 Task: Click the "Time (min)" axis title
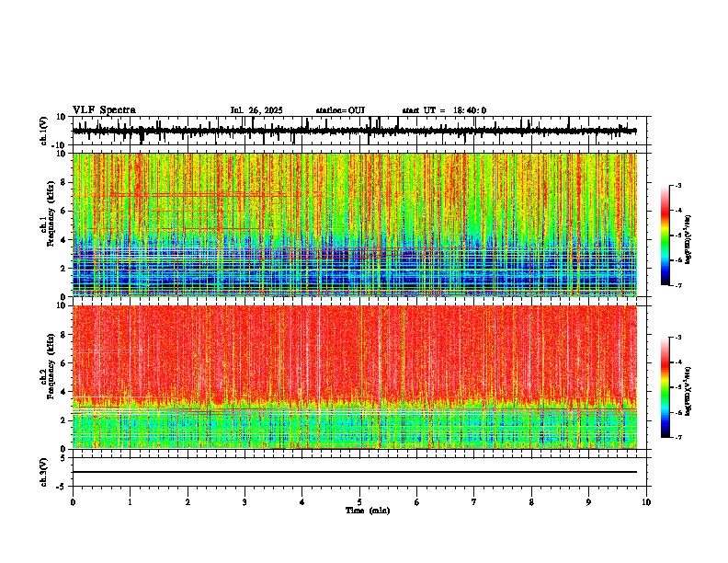point(368,511)
